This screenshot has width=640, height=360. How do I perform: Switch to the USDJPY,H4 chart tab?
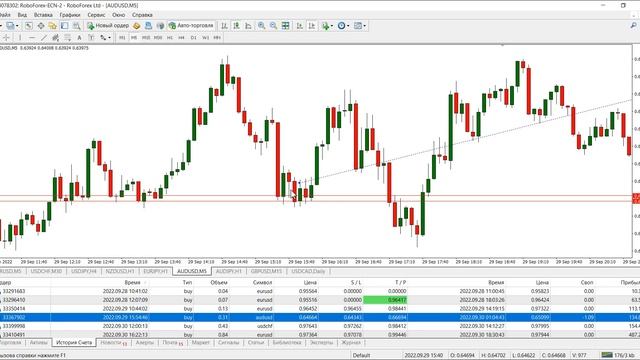[x=84, y=271]
